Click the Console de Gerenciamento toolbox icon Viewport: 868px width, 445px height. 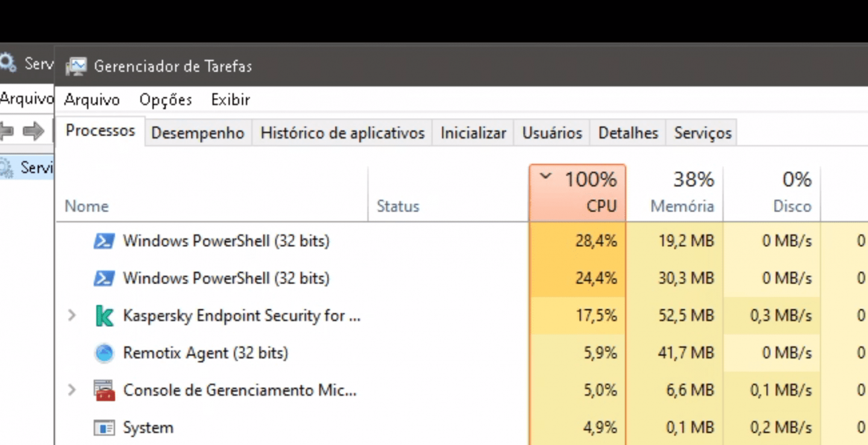coord(104,391)
